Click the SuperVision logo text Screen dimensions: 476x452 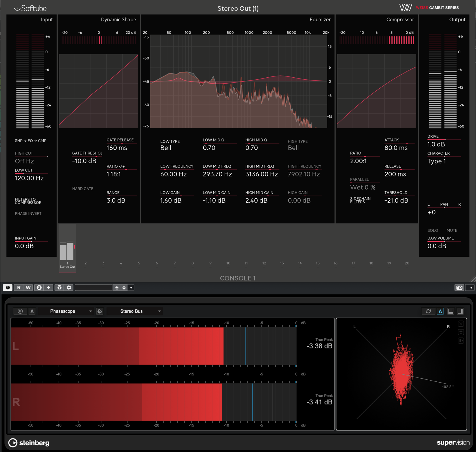click(453, 443)
